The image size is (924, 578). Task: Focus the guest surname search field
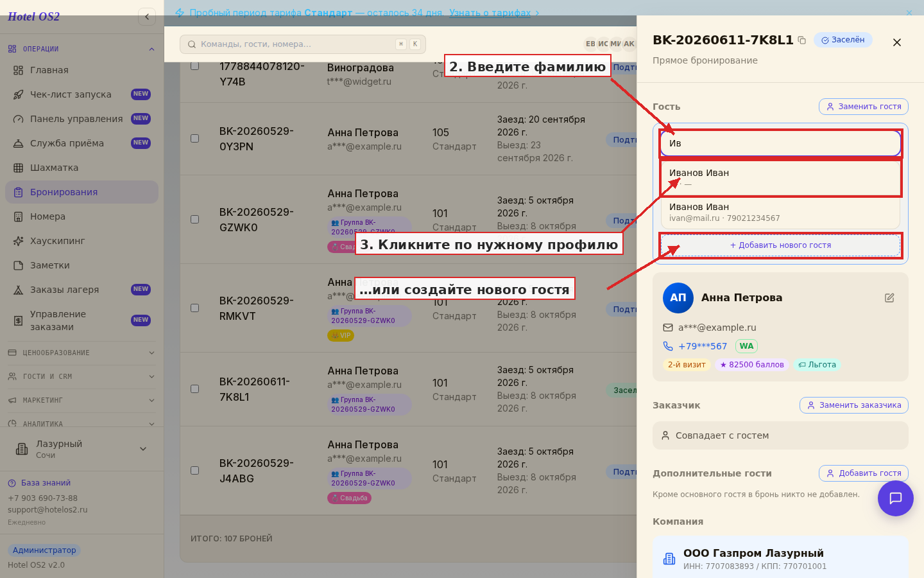pyautogui.click(x=780, y=143)
